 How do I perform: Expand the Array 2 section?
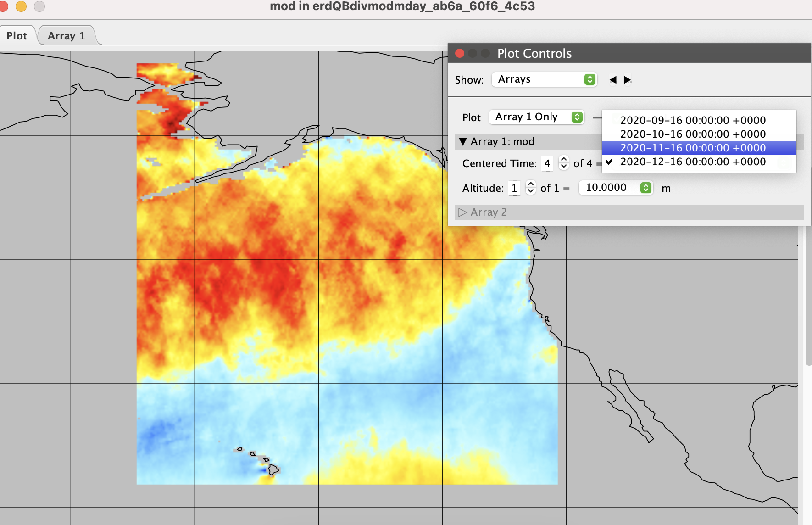click(x=463, y=212)
